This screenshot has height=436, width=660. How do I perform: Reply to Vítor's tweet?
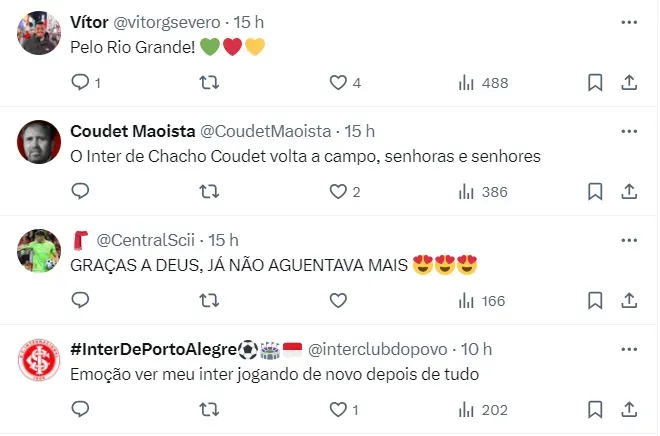click(81, 83)
